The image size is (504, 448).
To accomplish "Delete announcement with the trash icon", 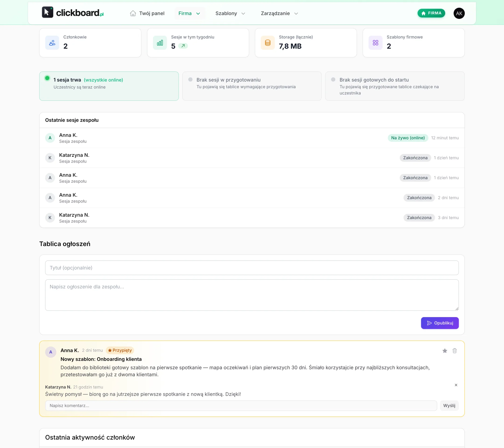I will click(455, 351).
